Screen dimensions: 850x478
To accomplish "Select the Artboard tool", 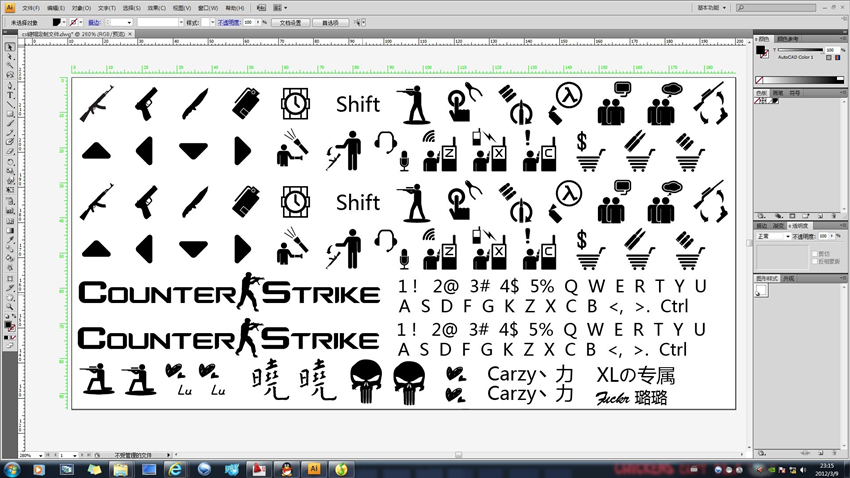I will pyautogui.click(x=10, y=279).
